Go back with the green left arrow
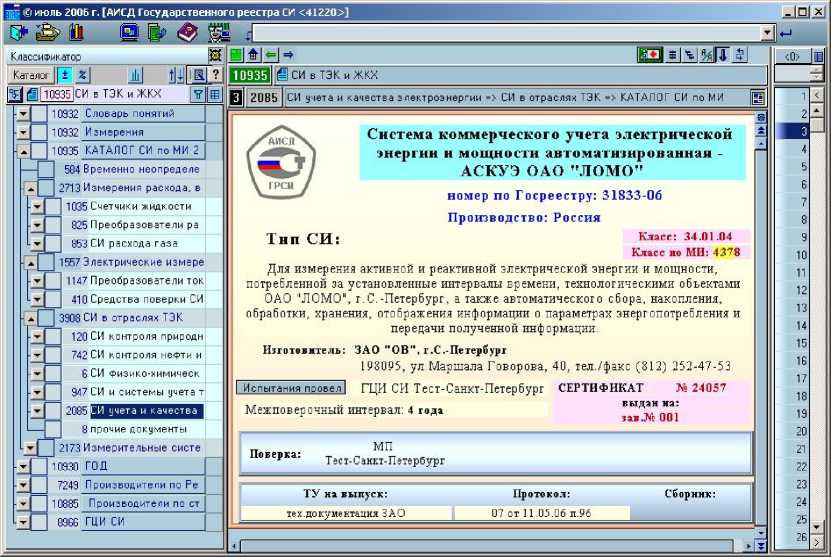This screenshot has height=557, width=831. tap(270, 54)
